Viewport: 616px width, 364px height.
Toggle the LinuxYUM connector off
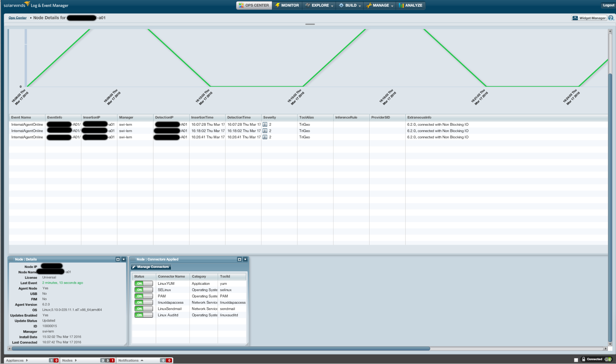click(144, 283)
